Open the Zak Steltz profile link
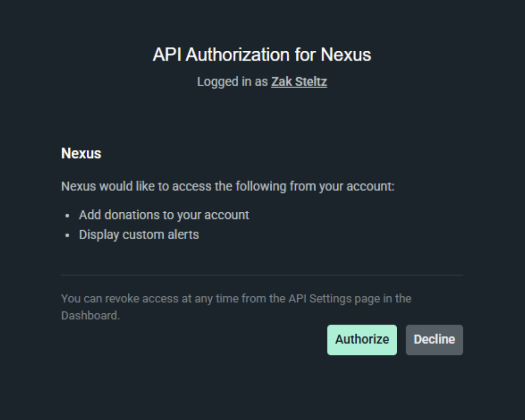 click(299, 82)
